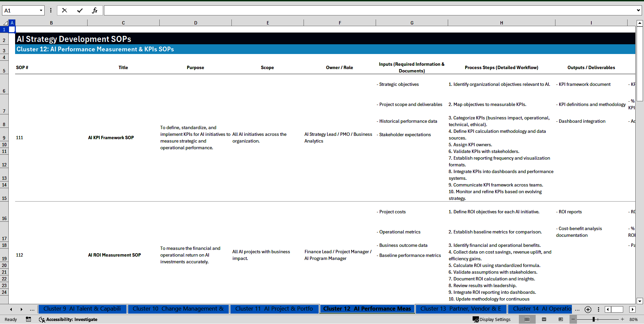This screenshot has width=644, height=324.
Task: Click the Enter checkmark on formula bar
Action: click(80, 10)
